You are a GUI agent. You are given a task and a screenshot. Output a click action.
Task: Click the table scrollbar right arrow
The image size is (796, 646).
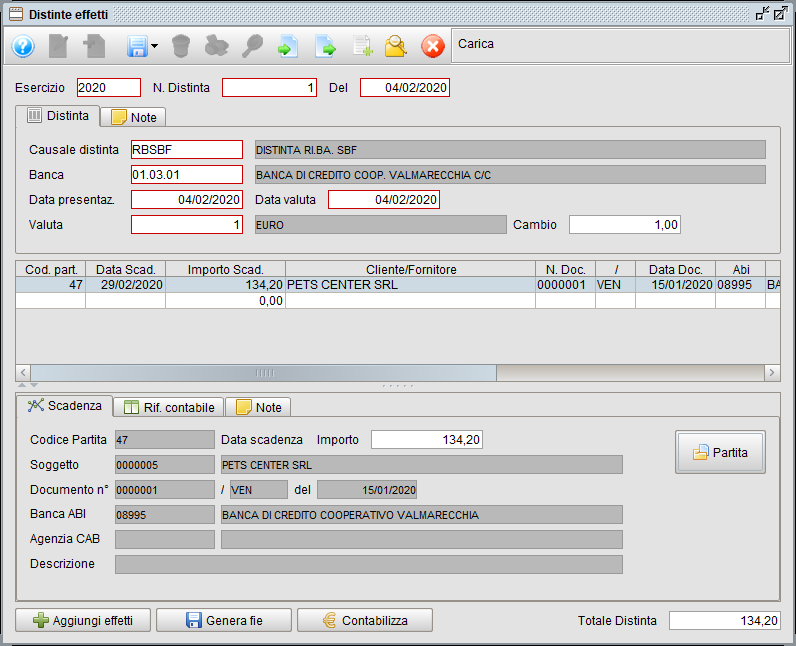click(772, 373)
